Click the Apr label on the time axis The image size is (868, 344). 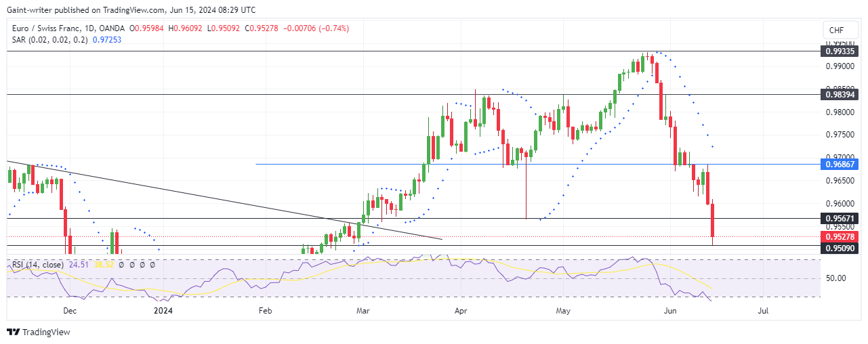461,311
